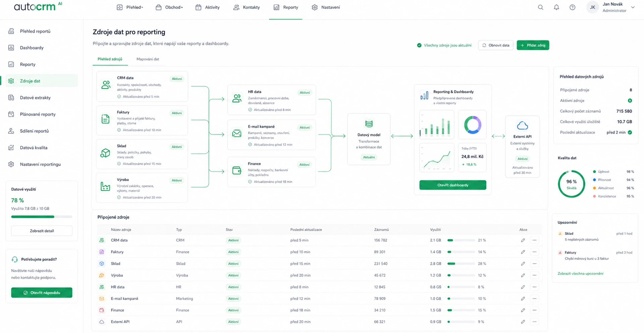Click the Obnovit data button

click(496, 45)
